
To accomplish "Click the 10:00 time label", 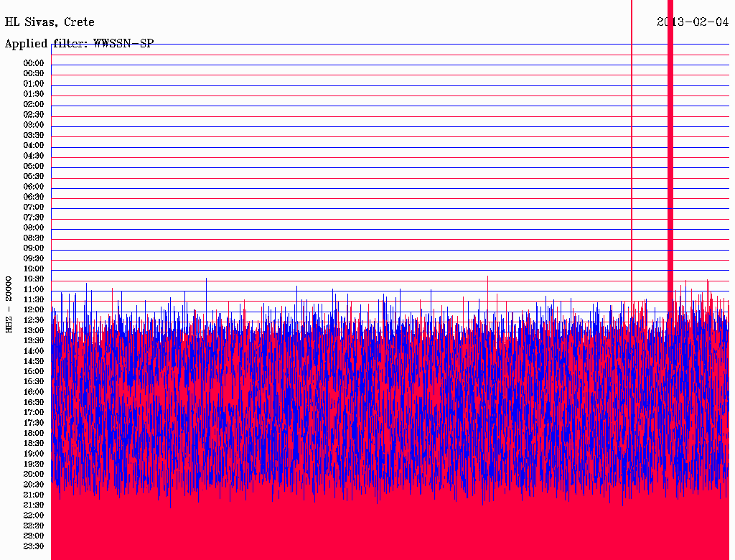I will pos(34,269).
